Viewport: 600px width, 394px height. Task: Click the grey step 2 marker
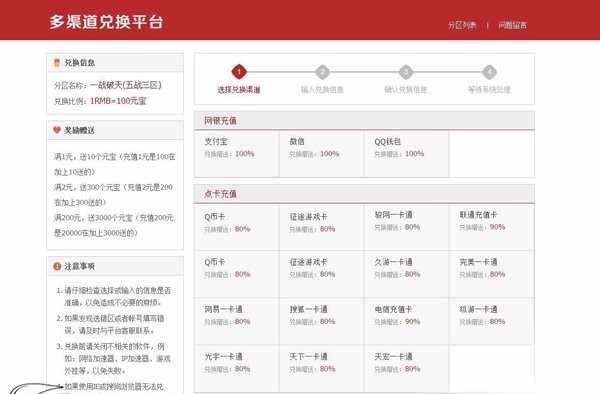point(322,72)
